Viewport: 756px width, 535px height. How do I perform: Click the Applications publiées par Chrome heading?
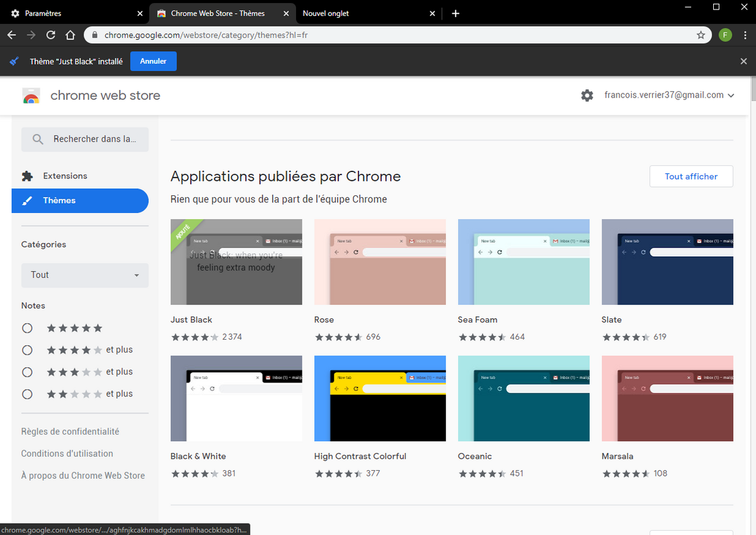tap(285, 176)
